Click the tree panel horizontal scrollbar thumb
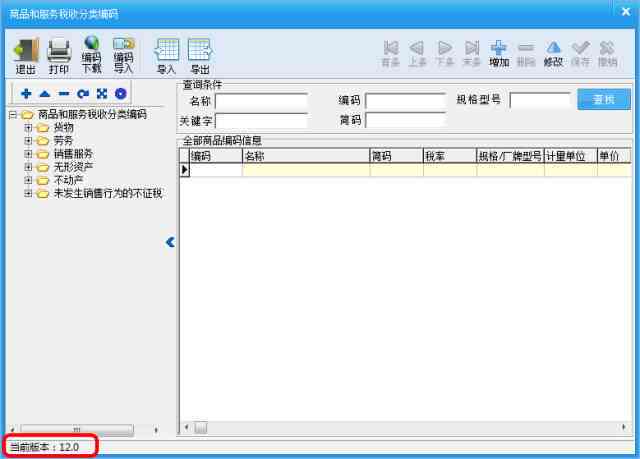This screenshot has height=459, width=640. point(77,430)
